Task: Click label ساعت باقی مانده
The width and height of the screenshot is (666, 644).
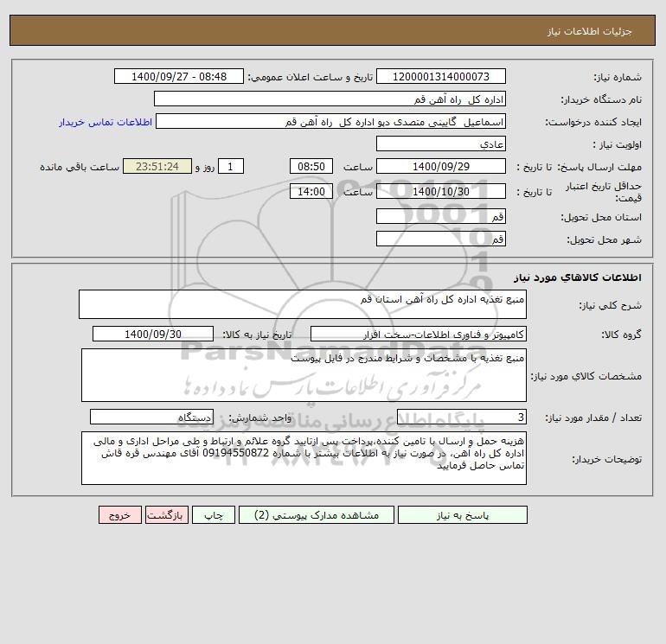Action: [80, 167]
